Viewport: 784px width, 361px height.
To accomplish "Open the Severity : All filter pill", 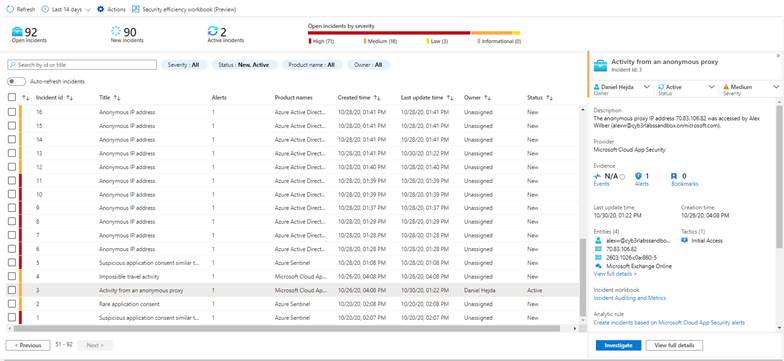I will [x=184, y=65].
